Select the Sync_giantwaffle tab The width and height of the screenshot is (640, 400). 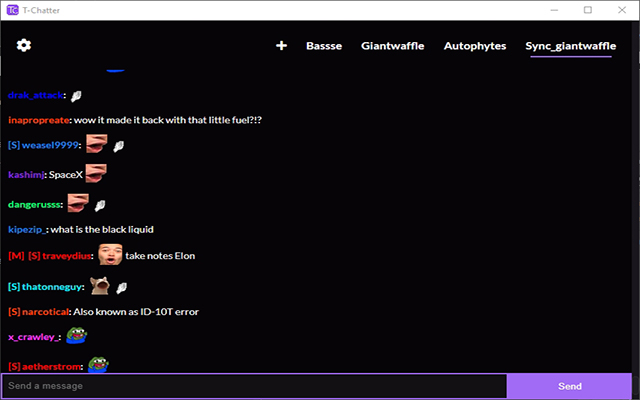coord(571,46)
